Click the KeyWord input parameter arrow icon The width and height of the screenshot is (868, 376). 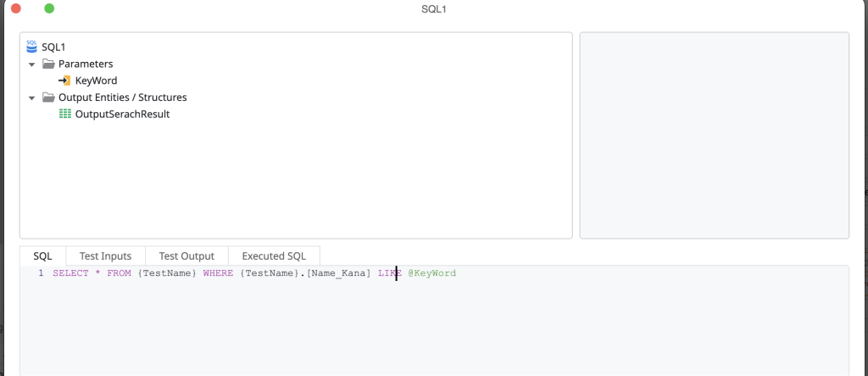coord(65,81)
